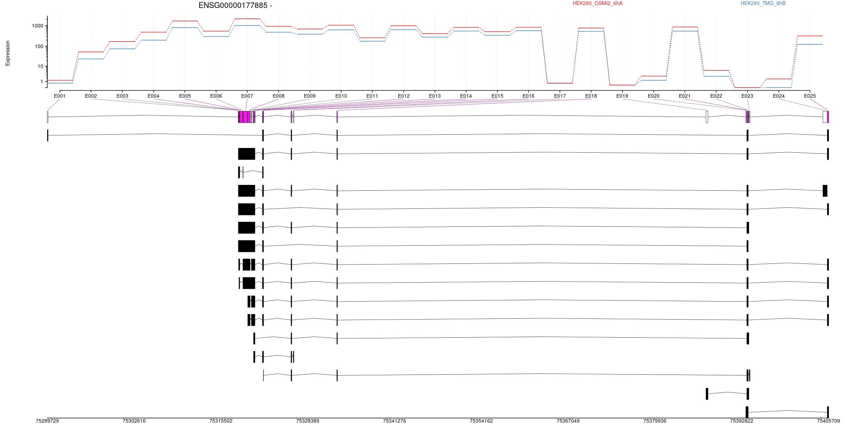This screenshot has width=868, height=427.
Task: Click the E003 exon label
Action: coord(122,96)
